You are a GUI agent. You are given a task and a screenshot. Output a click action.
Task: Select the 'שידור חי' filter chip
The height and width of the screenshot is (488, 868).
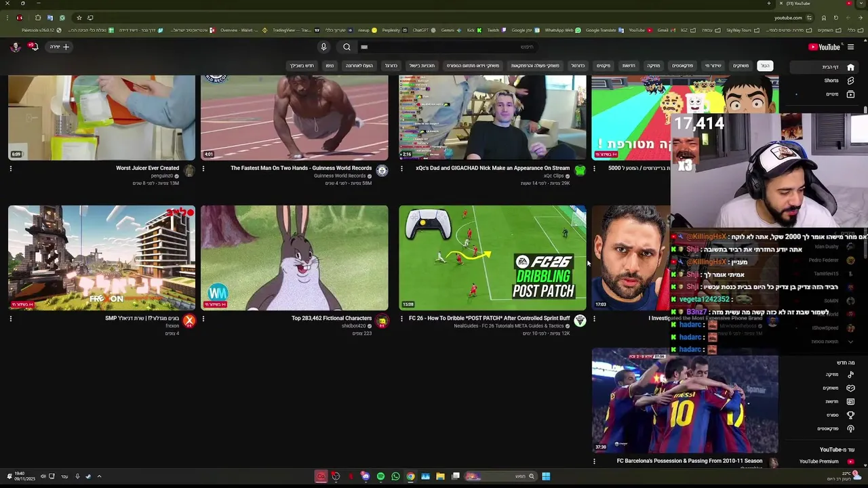click(713, 66)
